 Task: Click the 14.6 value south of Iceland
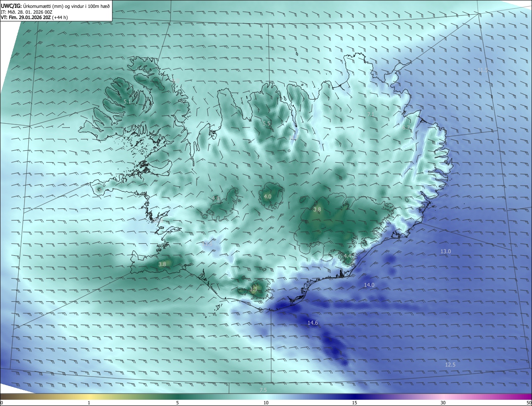pyautogui.click(x=313, y=323)
